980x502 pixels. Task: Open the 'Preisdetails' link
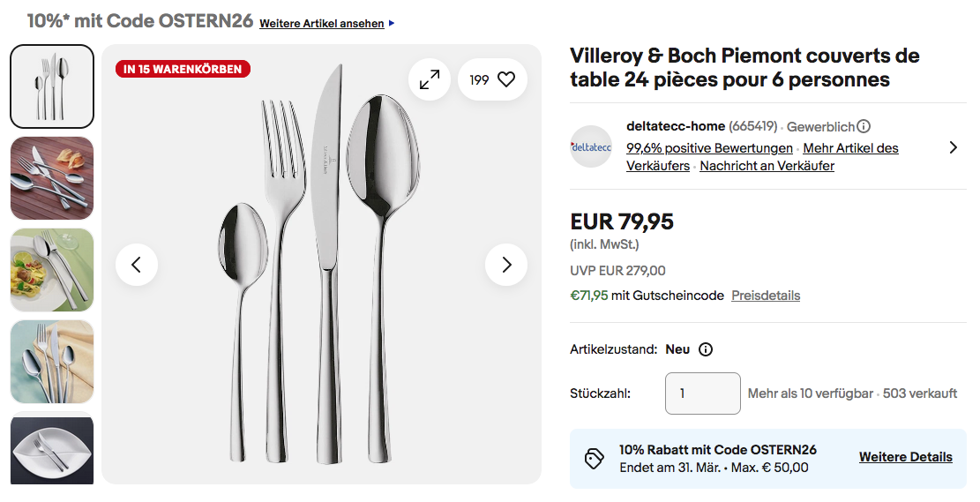766,296
